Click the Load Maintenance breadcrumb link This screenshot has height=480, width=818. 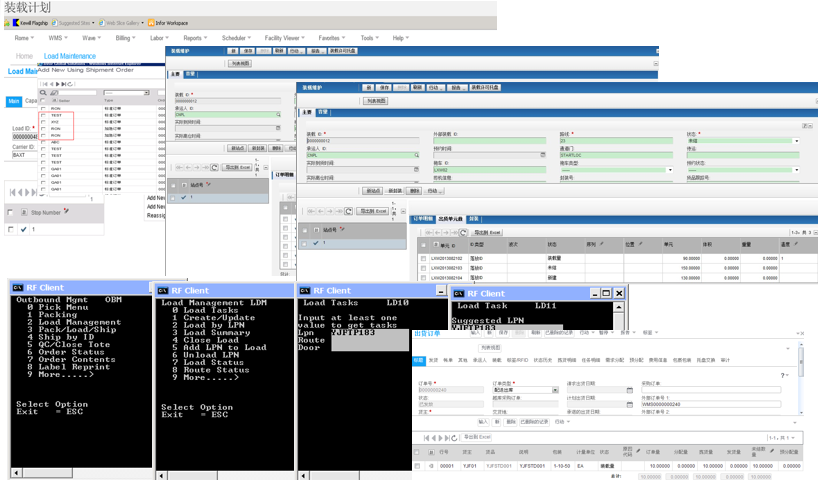70,56
